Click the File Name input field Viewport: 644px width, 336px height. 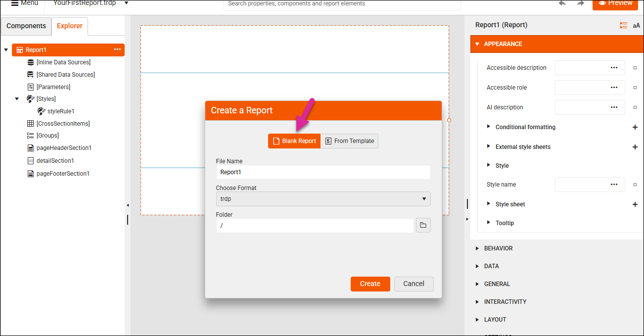coord(323,172)
